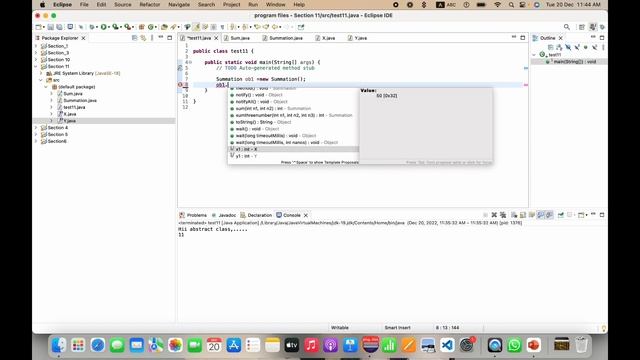Click the Open Type icon in toolbar
Screen dimensions: 640x360
point(164,27)
